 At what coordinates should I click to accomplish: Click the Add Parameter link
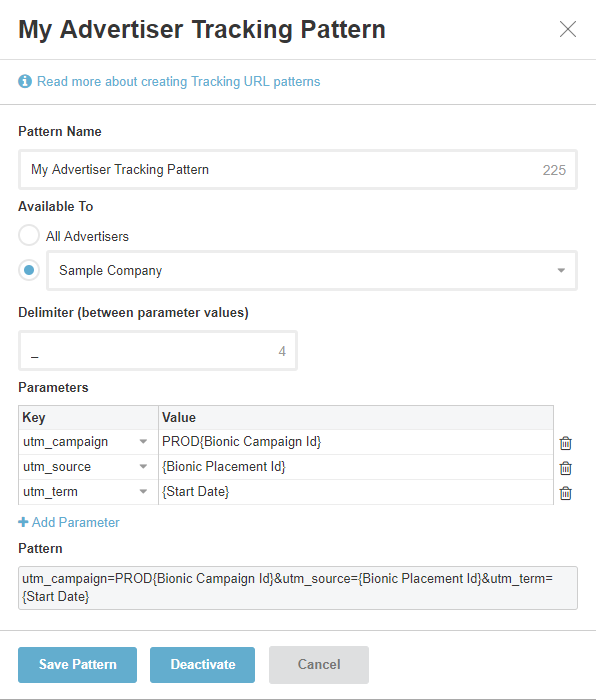(69, 522)
